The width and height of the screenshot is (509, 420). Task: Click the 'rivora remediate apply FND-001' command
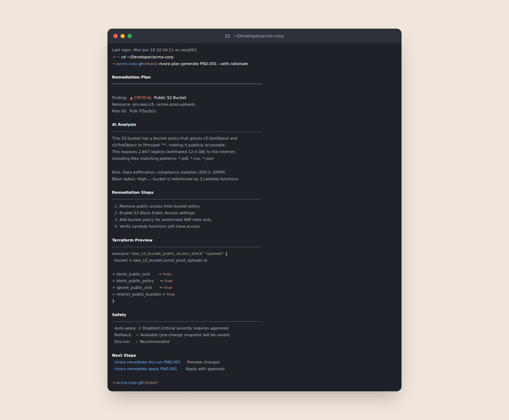[x=145, y=369]
